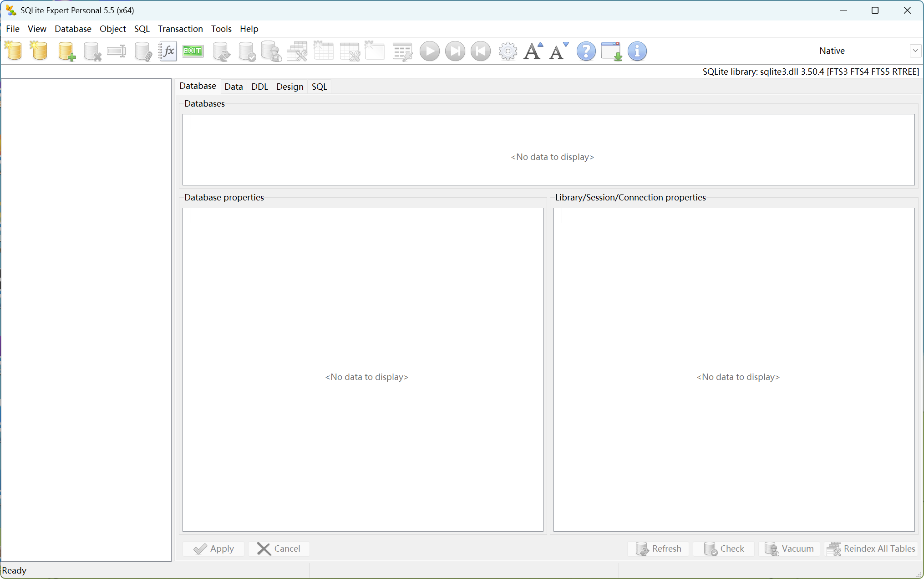Click the Attach Database paperclip icon
This screenshot has height=579, width=924.
[143, 51]
